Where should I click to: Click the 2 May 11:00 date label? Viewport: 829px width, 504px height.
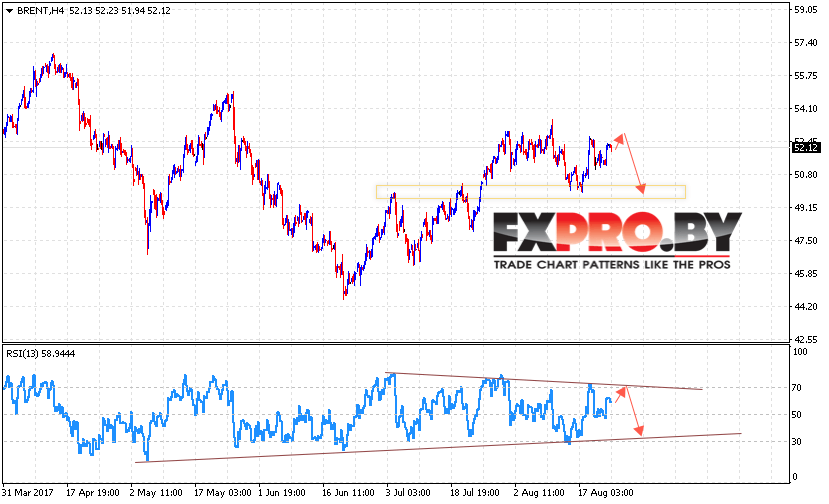pyautogui.click(x=156, y=492)
